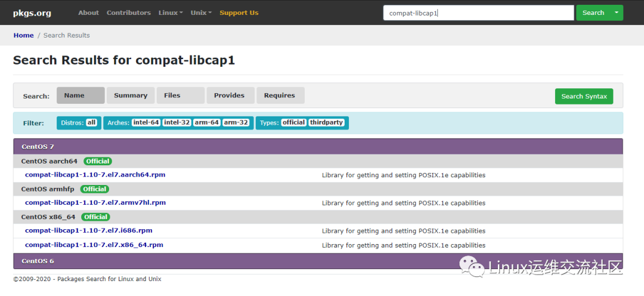Toggle arm-32 architecture filter
Viewport: 644px width, 296px height.
click(x=236, y=122)
